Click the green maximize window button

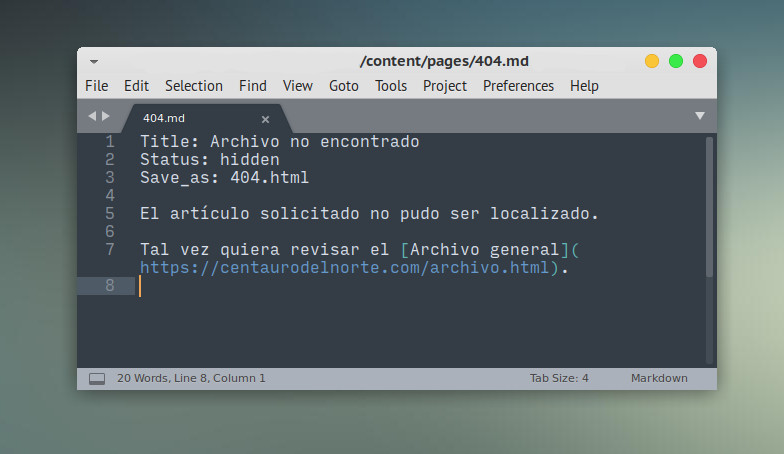coord(676,61)
